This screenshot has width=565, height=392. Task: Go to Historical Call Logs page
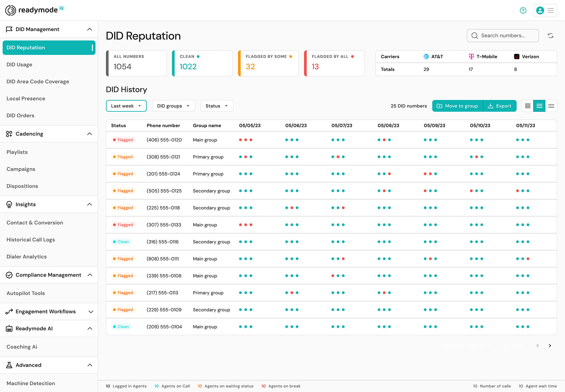[x=31, y=240]
